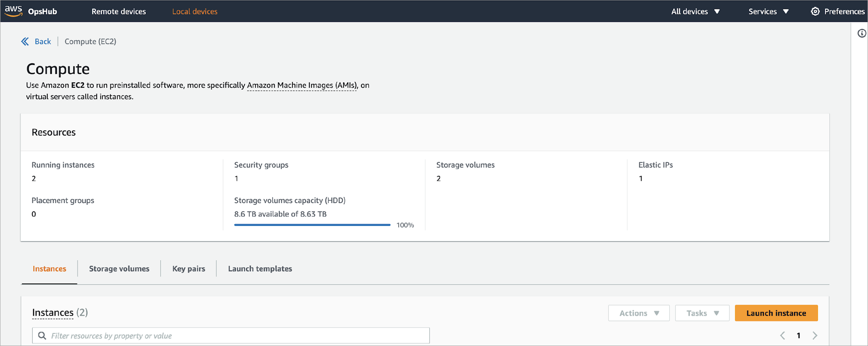Click the search magnifier icon
868x346 pixels.
click(x=42, y=336)
